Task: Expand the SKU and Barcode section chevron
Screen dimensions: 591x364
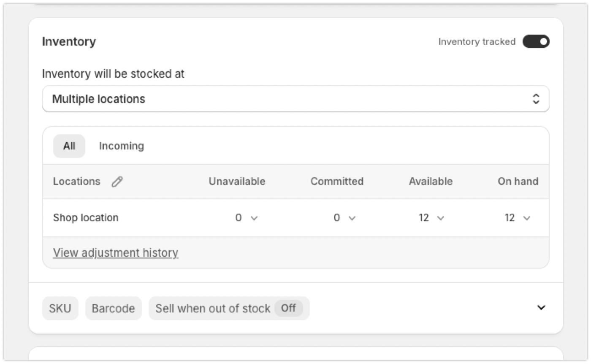Action: [x=541, y=307]
